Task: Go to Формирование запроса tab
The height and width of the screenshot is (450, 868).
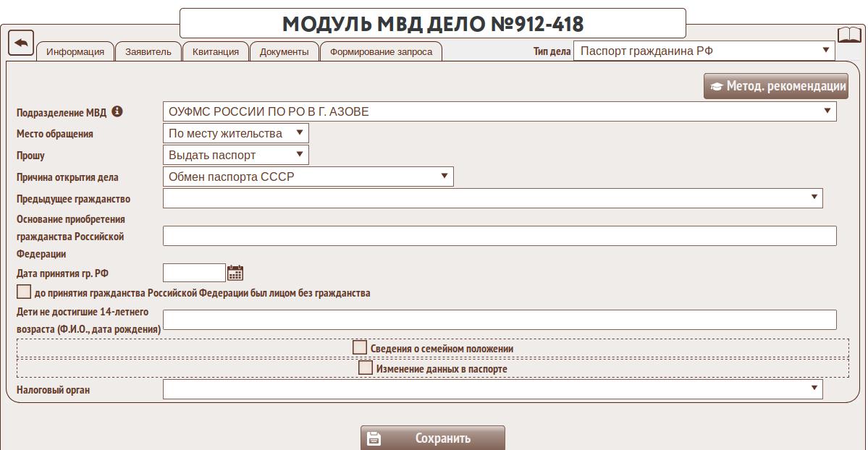Action: tap(381, 51)
